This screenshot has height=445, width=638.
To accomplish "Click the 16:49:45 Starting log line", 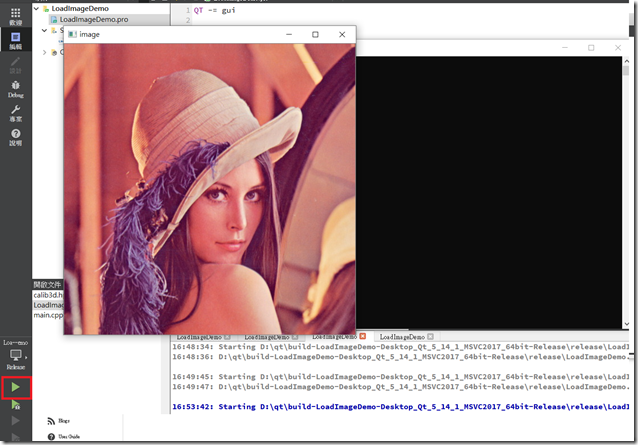I will [400, 377].
